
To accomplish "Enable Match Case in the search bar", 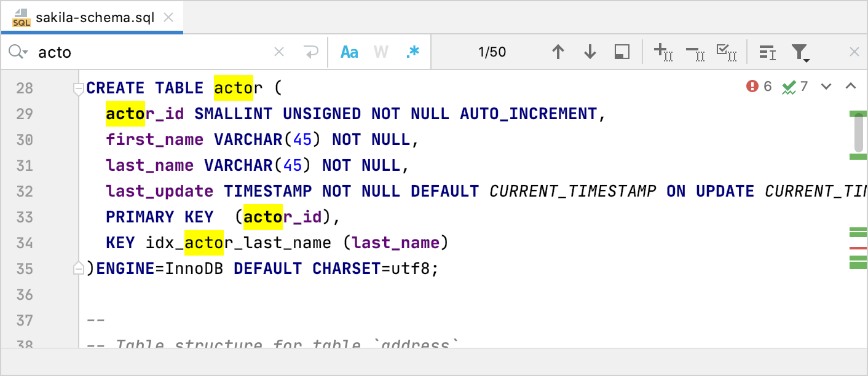I will (349, 52).
